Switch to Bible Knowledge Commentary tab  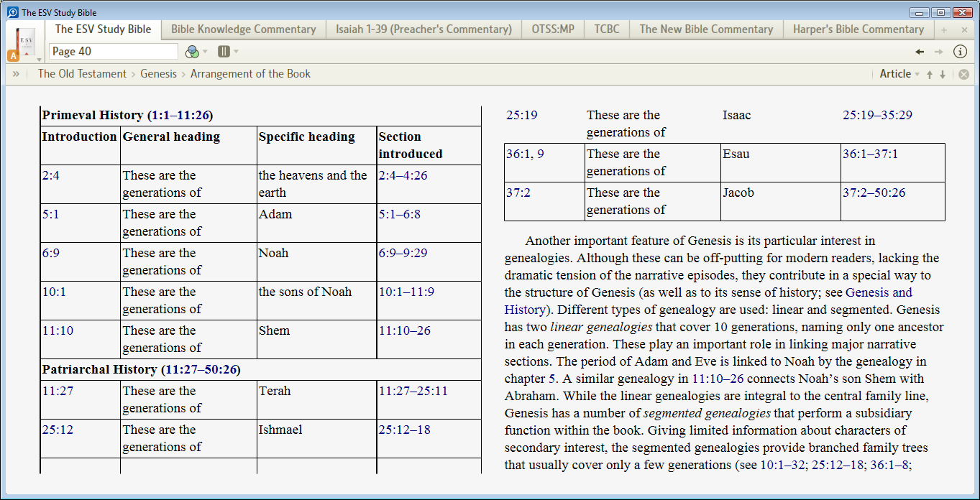(x=243, y=29)
